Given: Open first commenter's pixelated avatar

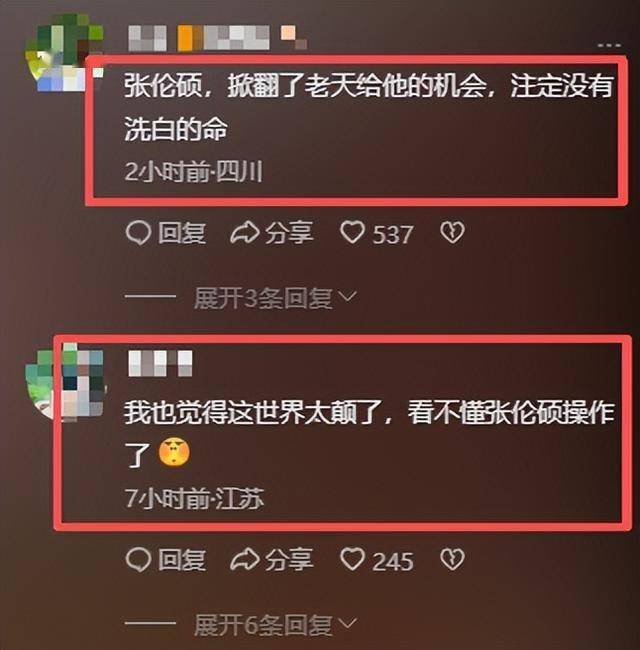Looking at the screenshot, I should [64, 52].
